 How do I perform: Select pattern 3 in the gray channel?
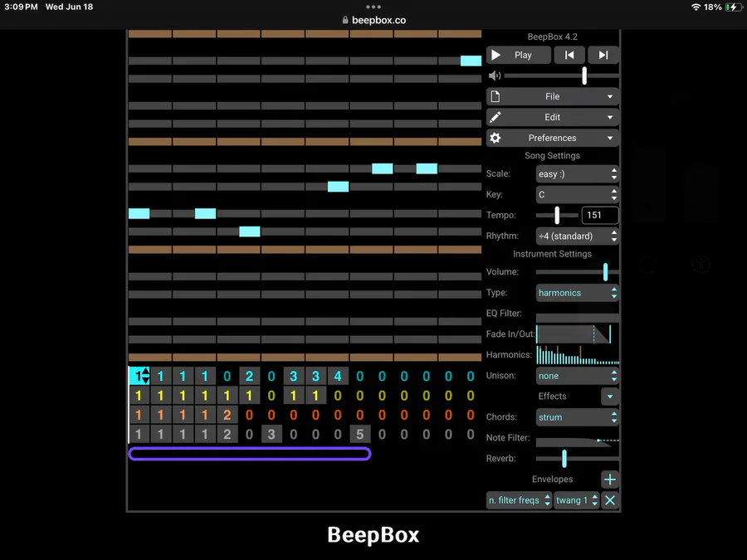271,434
